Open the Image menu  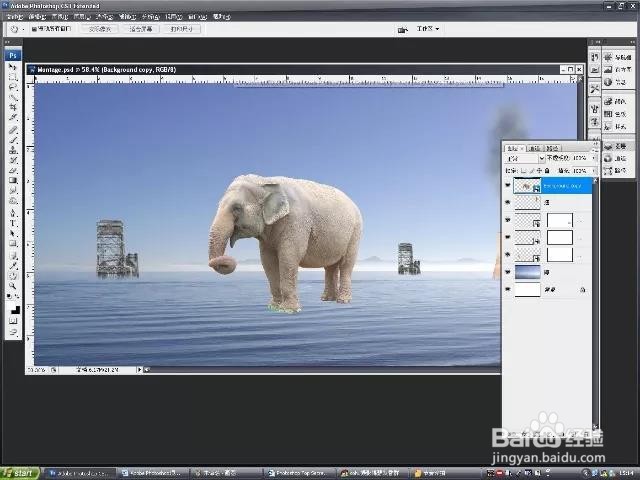60,17
